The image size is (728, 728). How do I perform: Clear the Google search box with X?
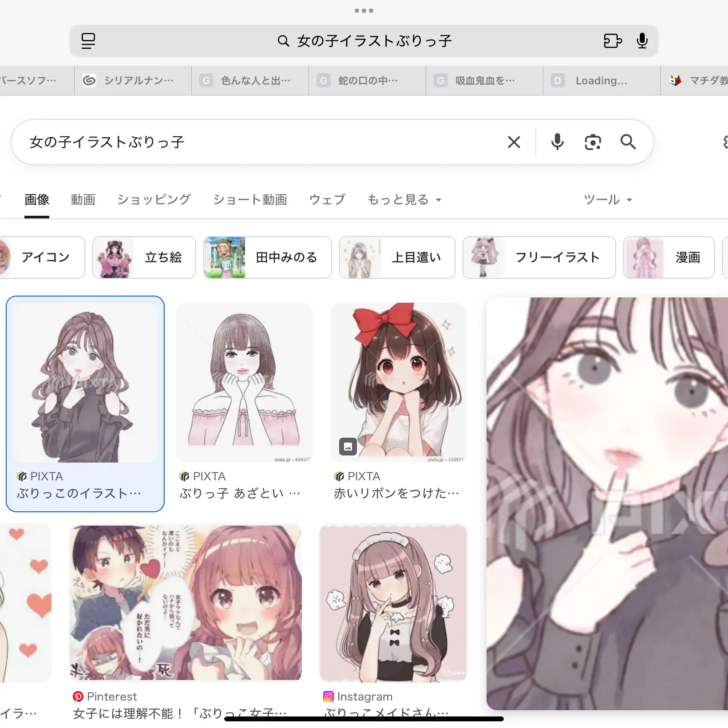tap(514, 142)
